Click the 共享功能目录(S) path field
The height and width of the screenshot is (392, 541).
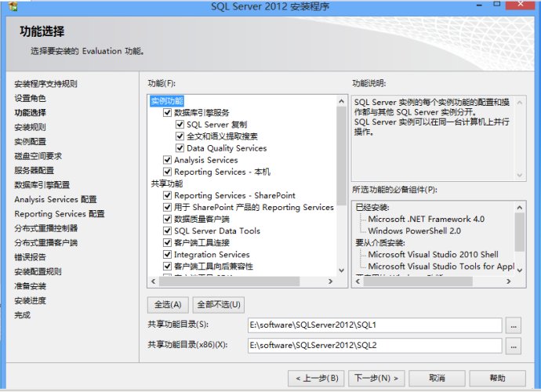point(373,325)
